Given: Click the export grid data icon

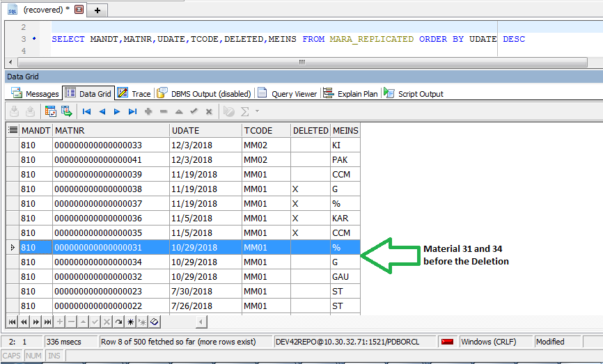Looking at the screenshot, I should (66, 111).
